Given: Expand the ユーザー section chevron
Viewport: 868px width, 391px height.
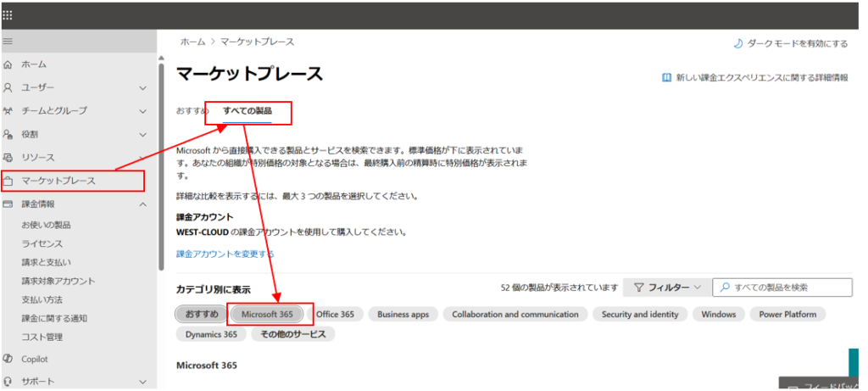Looking at the screenshot, I should (142, 88).
